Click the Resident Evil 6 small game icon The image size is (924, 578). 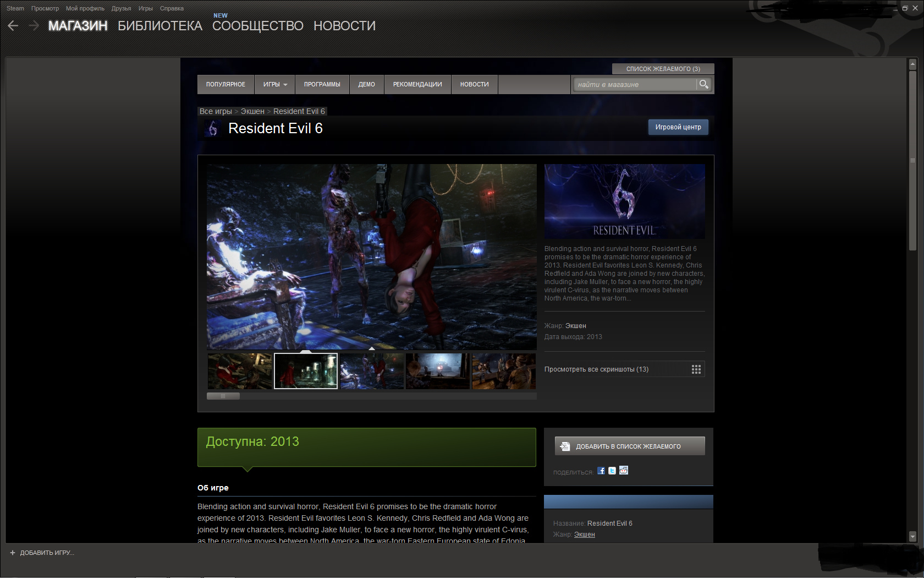click(213, 128)
